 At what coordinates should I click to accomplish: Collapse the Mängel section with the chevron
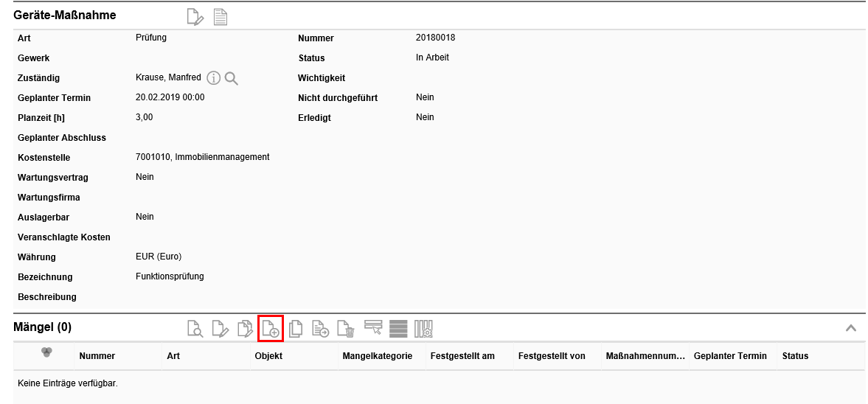[850, 328]
